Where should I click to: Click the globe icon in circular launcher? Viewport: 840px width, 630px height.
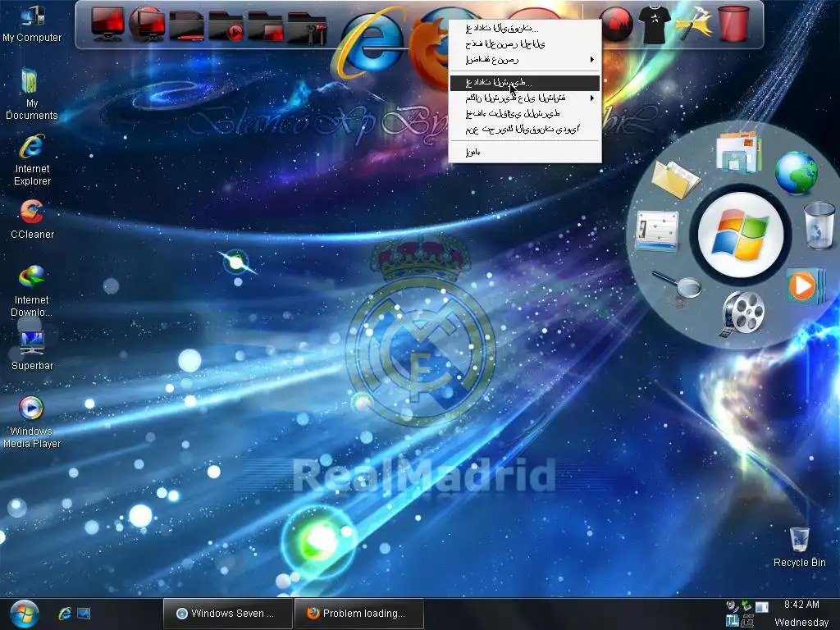(796, 172)
